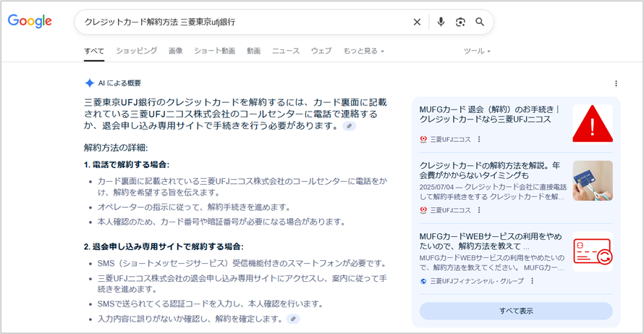
Task: Click bullet 本人確認のため、カード番号や暗証番号が必要
Action: tap(221, 222)
